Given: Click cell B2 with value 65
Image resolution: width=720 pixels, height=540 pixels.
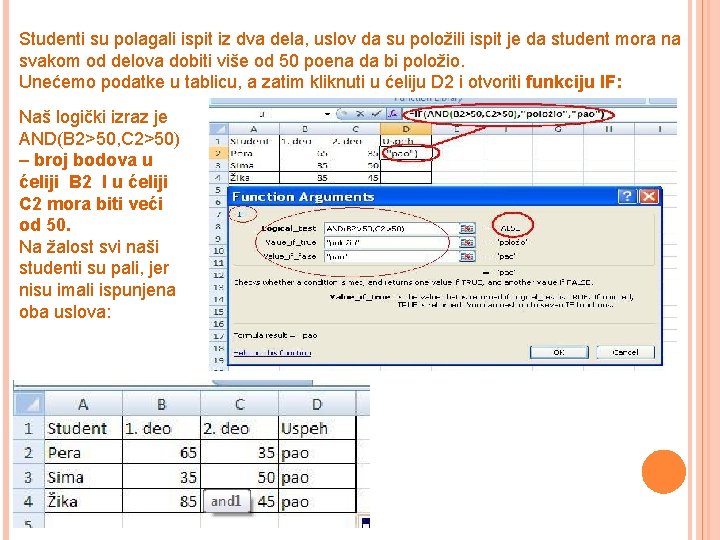Looking at the screenshot, I should pos(161,452).
